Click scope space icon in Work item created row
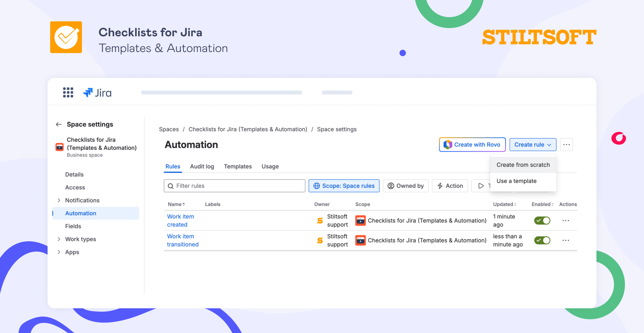The height and width of the screenshot is (333, 644). click(361, 220)
